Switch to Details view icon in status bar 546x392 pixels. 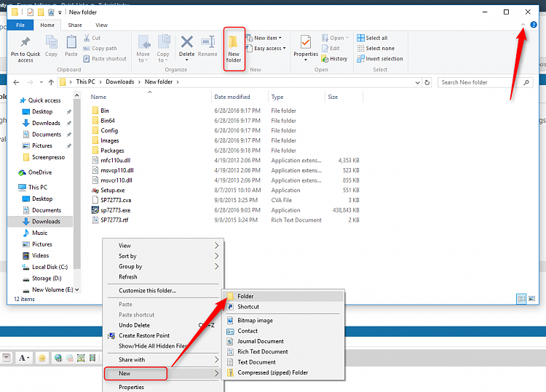click(521, 299)
